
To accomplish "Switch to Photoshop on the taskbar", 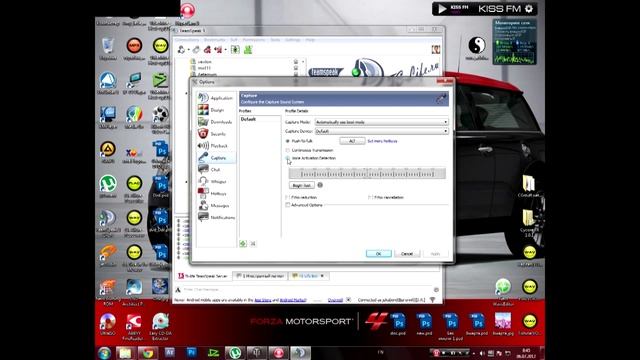I will [191, 353].
